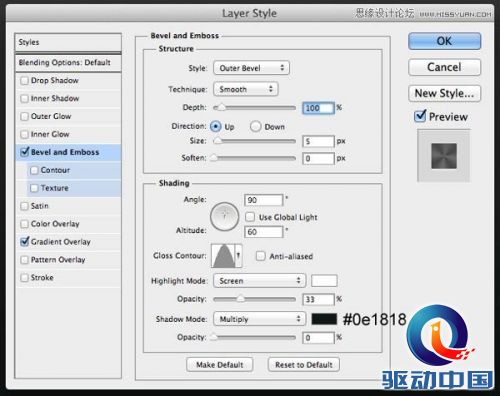Viewport: 500px width, 396px height.
Task: Click the OK button
Action: point(444,41)
